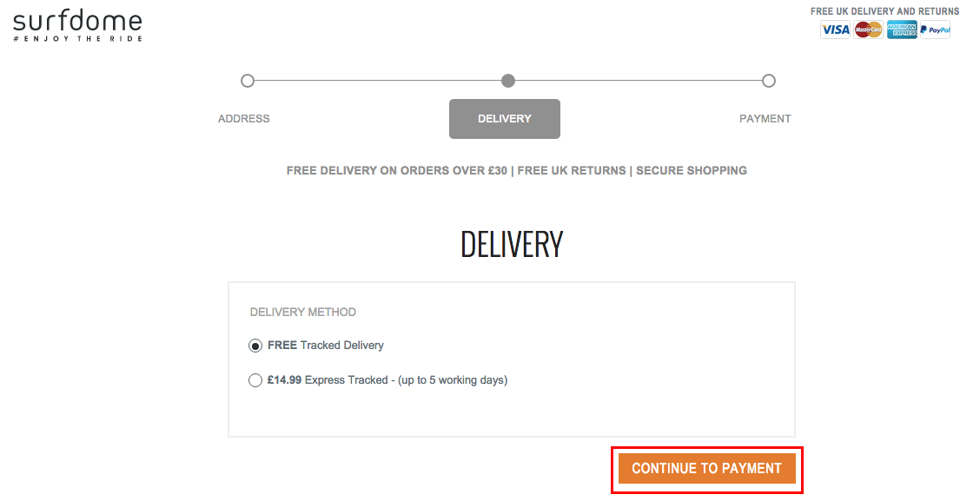Image resolution: width=980 pixels, height=501 pixels.
Task: Click the Payment step circle
Action: pos(769,81)
